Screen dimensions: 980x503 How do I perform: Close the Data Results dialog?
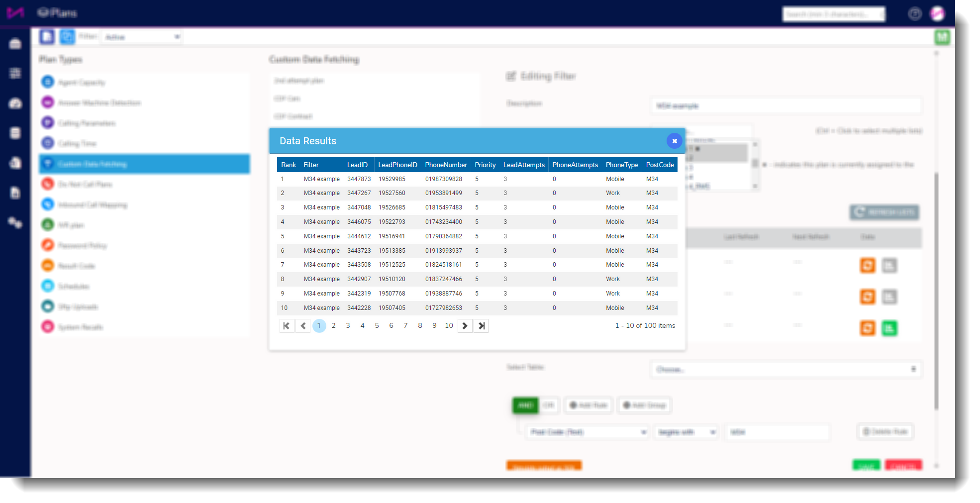[x=674, y=141]
